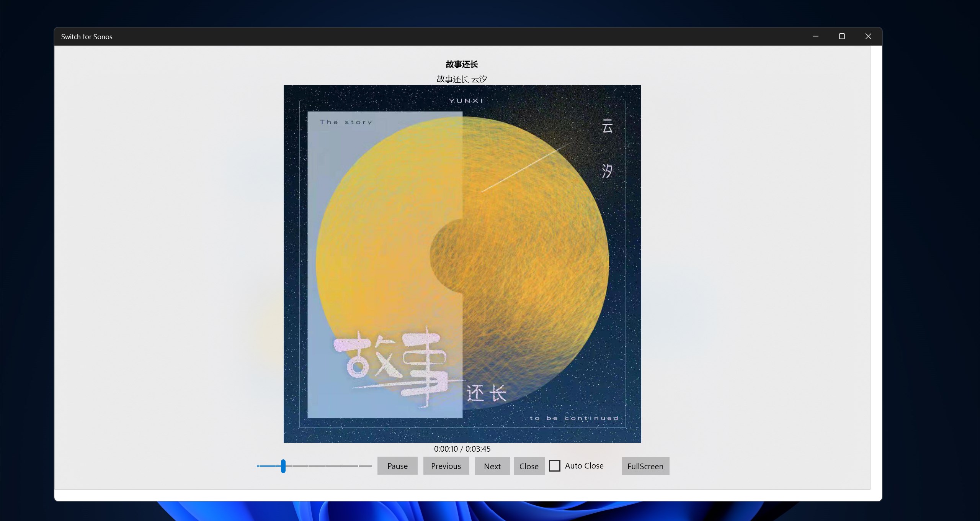Click the Switch for Sonos title bar text
This screenshot has height=521, width=980.
pyautogui.click(x=87, y=37)
